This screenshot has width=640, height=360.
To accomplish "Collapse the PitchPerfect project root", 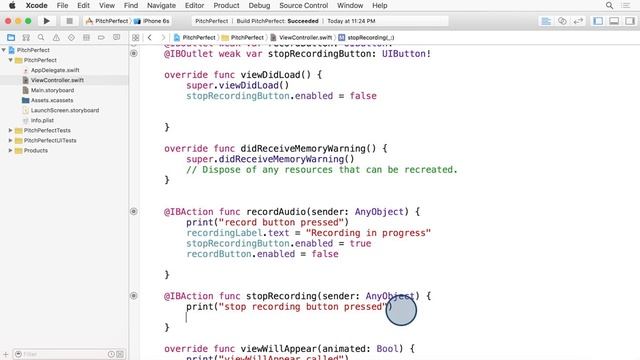I will click(4, 50).
